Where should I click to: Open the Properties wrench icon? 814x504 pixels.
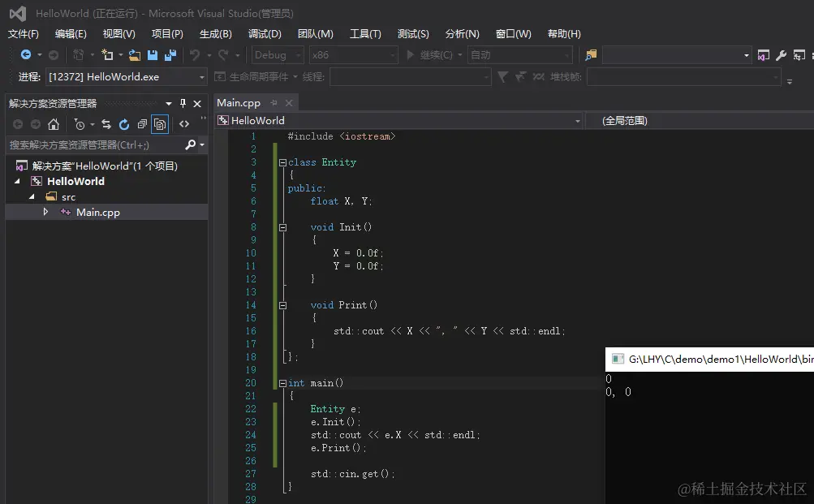[x=781, y=54]
